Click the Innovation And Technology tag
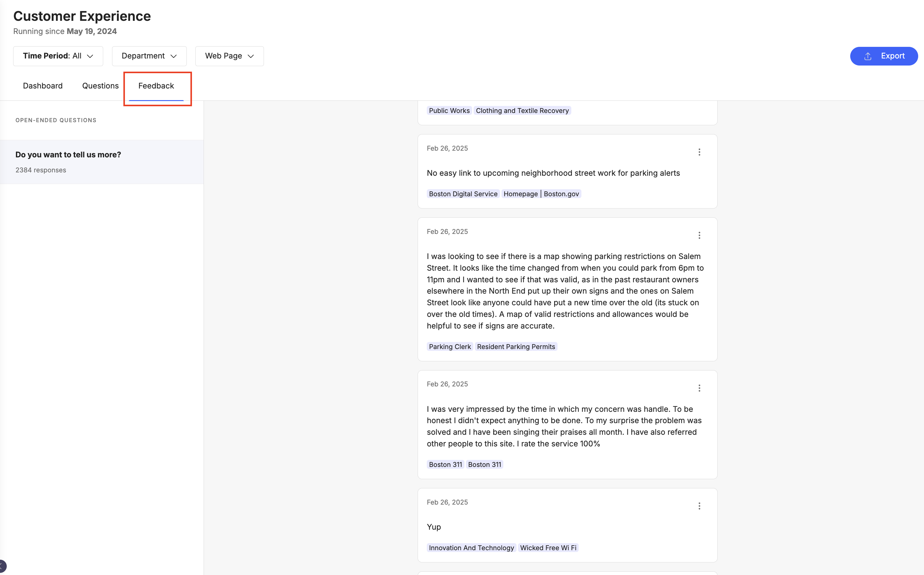The image size is (924, 575). (x=471, y=548)
